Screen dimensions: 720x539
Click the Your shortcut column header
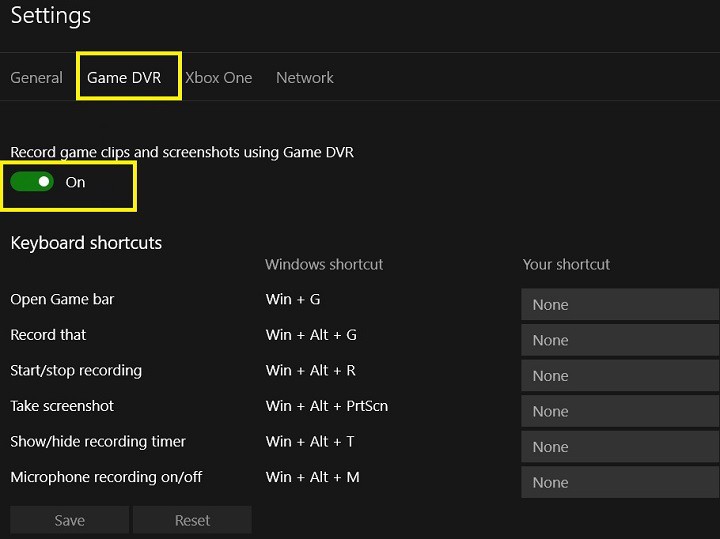pos(567,264)
